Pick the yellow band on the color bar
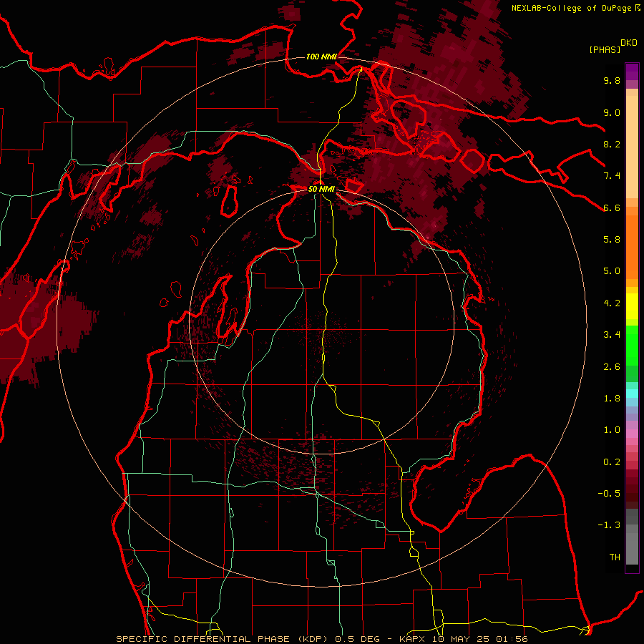Image resolution: width=644 pixels, height=644 pixels. pyautogui.click(x=632, y=306)
